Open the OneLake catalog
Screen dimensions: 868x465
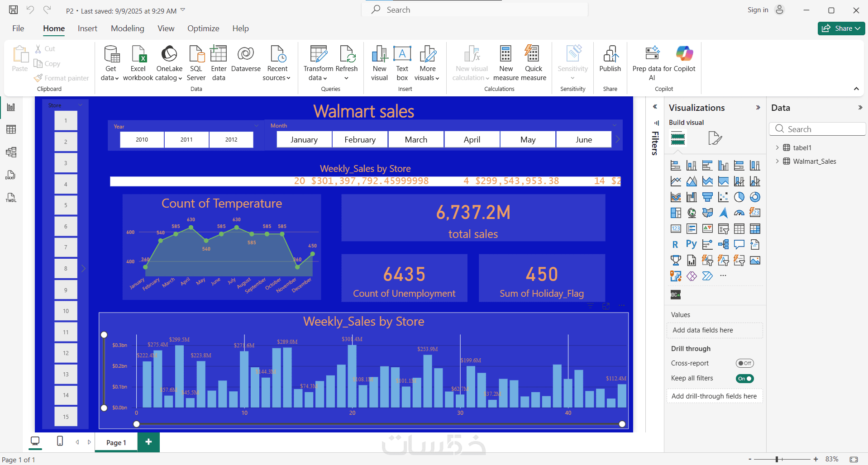pos(169,63)
